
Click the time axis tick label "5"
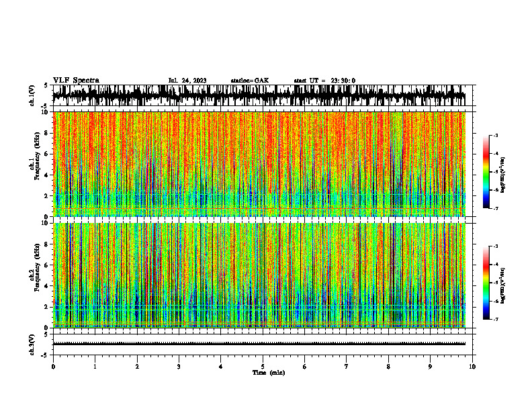(x=263, y=367)
